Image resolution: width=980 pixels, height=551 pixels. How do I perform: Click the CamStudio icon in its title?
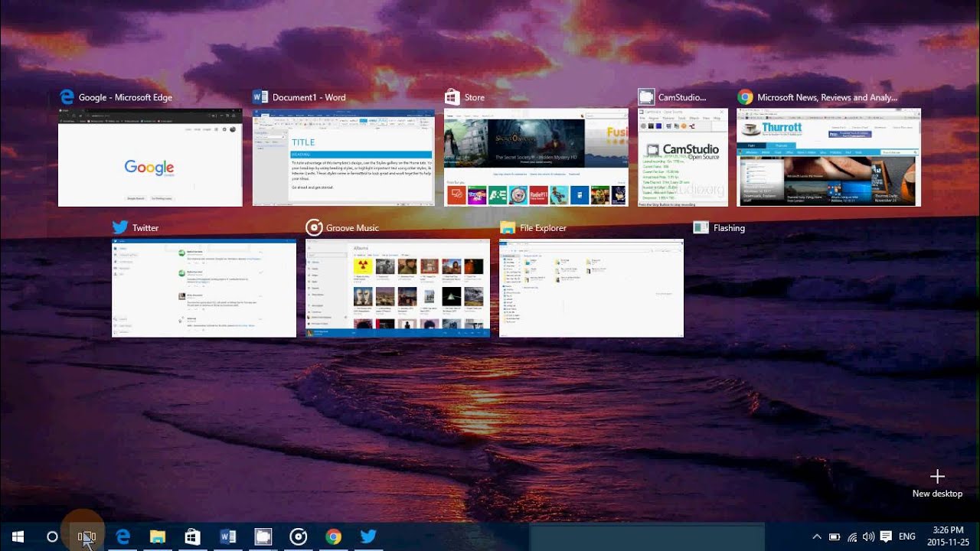click(646, 97)
